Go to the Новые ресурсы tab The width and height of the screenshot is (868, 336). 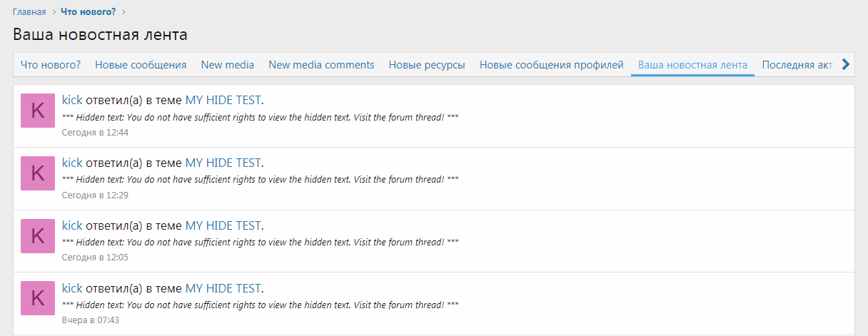pyautogui.click(x=427, y=65)
